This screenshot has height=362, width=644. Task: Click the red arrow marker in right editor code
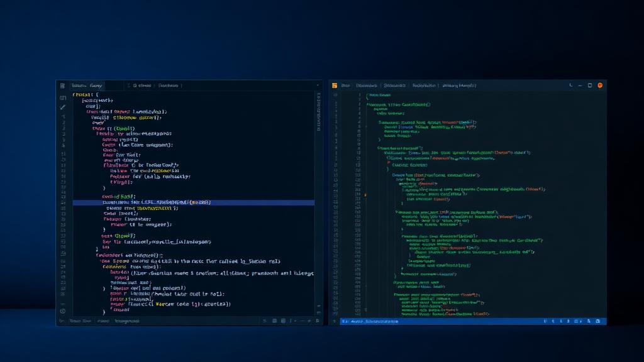[389, 163]
